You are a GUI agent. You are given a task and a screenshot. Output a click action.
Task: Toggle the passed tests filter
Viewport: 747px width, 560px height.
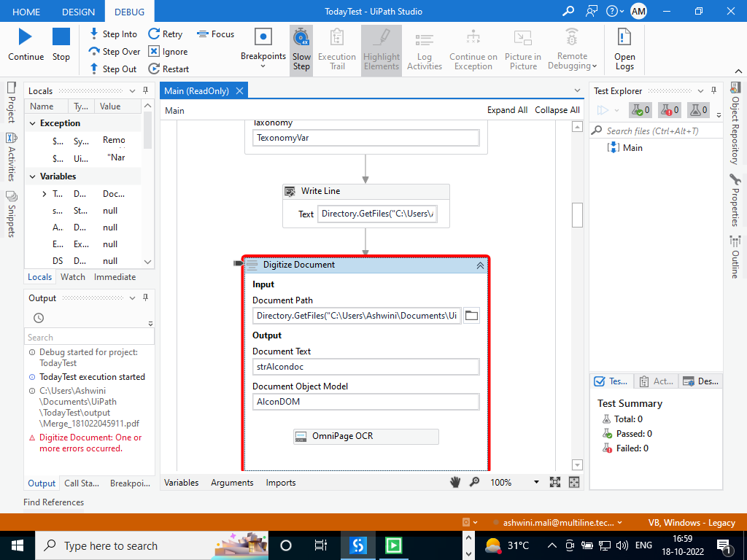[640, 110]
